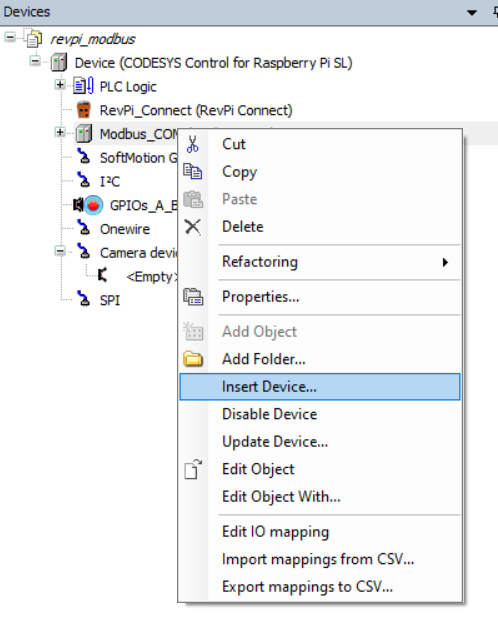Click the Copy pages icon
This screenshot has height=632, width=498.
(x=193, y=172)
